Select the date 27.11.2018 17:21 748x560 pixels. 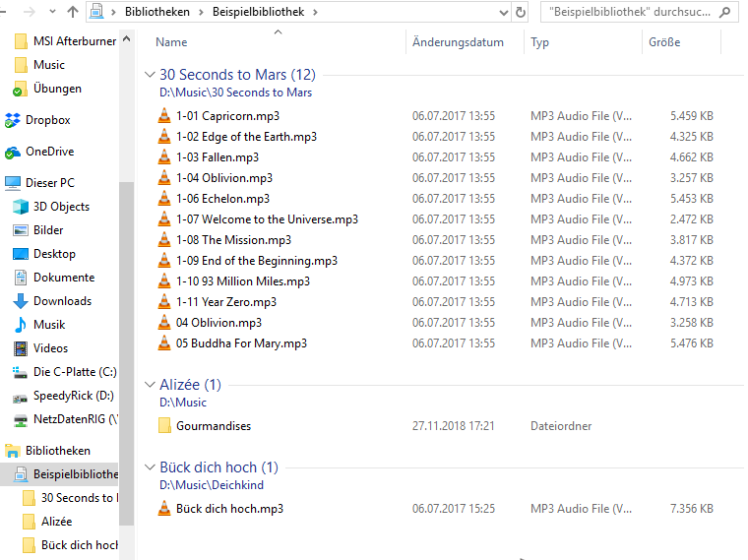[x=453, y=426]
